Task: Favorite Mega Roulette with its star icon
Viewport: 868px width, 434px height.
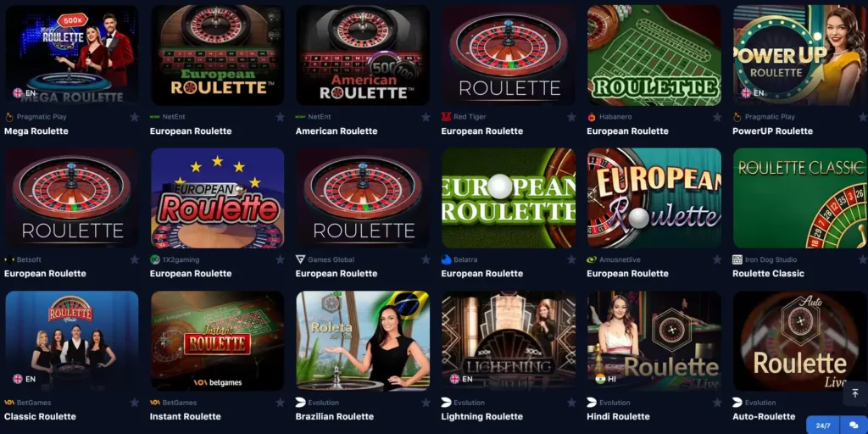Action: (x=134, y=117)
